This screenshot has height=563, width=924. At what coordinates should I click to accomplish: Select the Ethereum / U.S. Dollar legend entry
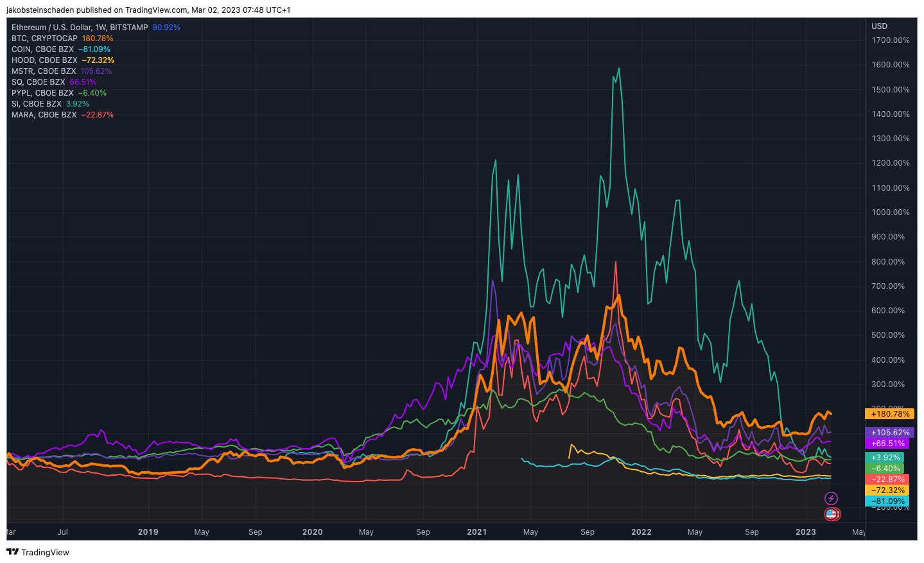coord(96,28)
